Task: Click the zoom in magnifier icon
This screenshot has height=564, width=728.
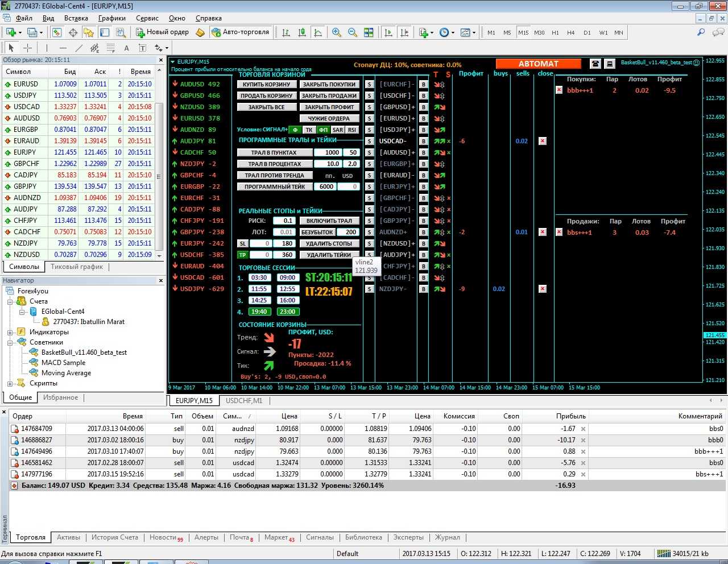Action: pos(337,32)
